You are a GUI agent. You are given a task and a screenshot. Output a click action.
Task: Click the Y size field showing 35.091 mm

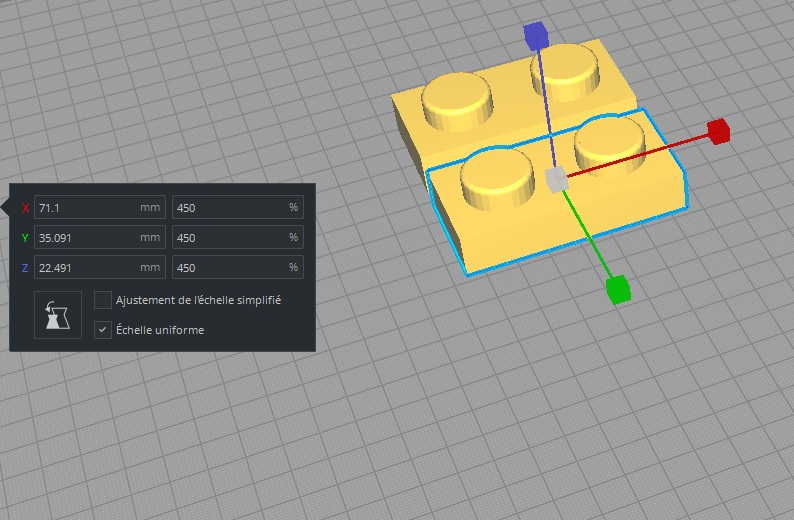(x=100, y=237)
